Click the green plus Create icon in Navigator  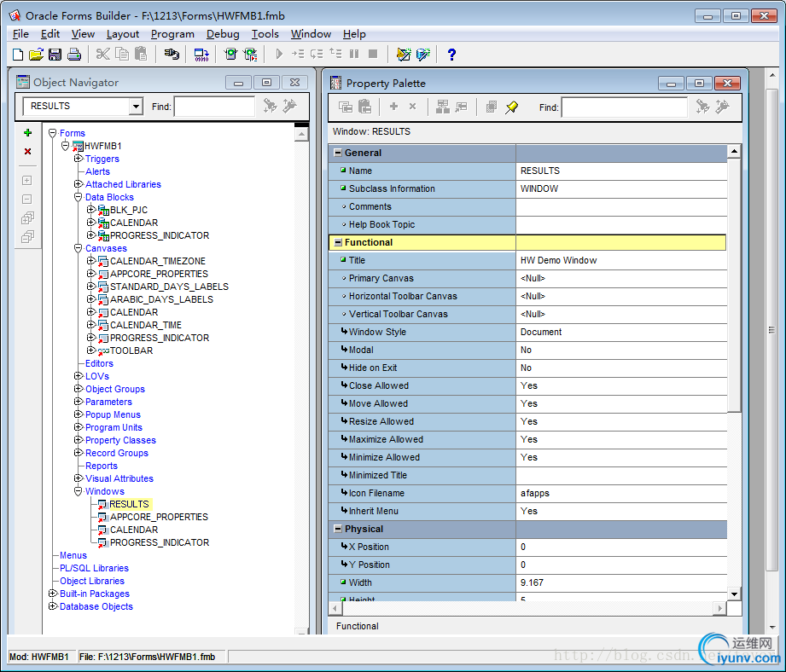27,133
